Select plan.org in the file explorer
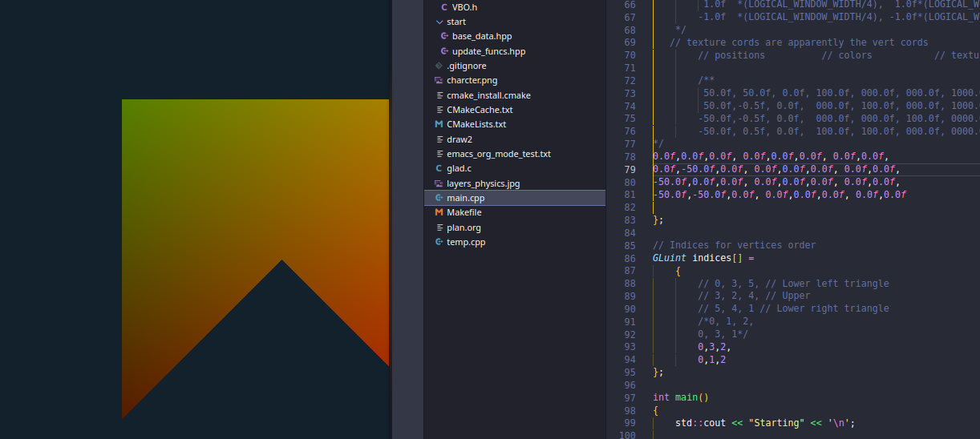 click(x=464, y=228)
